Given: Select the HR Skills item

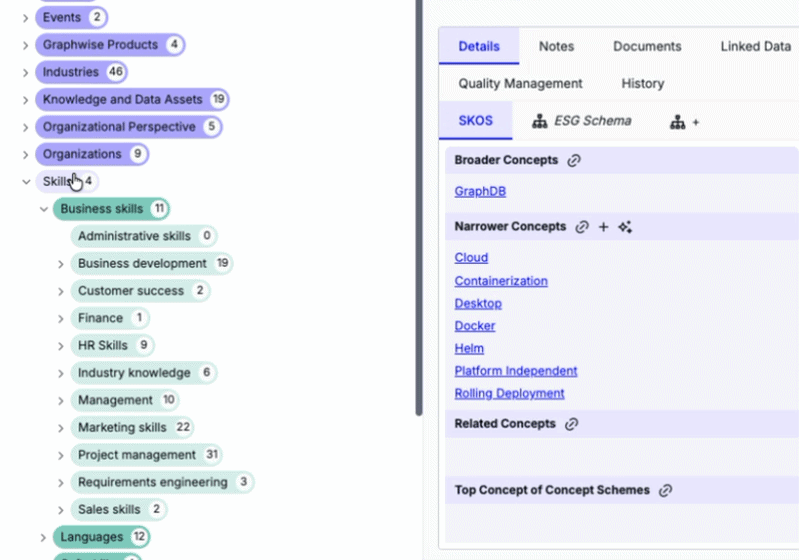Looking at the screenshot, I should coord(112,345).
